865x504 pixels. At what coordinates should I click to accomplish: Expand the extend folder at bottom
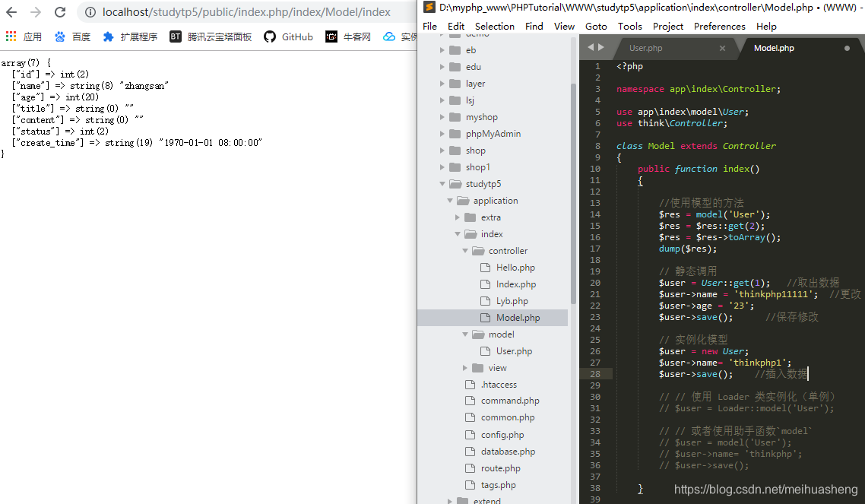tap(449, 499)
